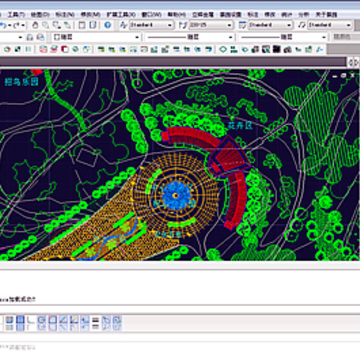Expand the linetype control dropdown
The image size is (360, 360).
click(231, 37)
